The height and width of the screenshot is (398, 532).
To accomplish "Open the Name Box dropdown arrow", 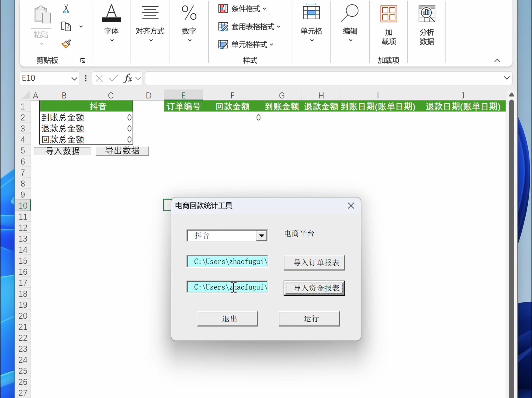I will 74,79.
